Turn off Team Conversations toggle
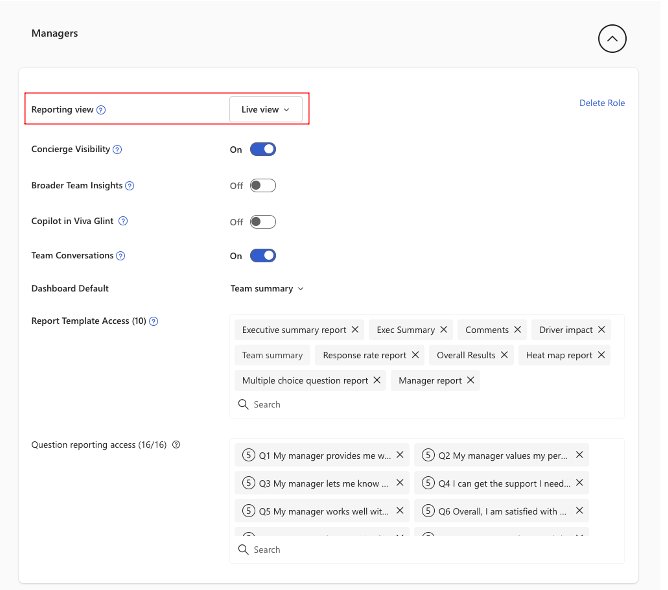 [x=263, y=256]
